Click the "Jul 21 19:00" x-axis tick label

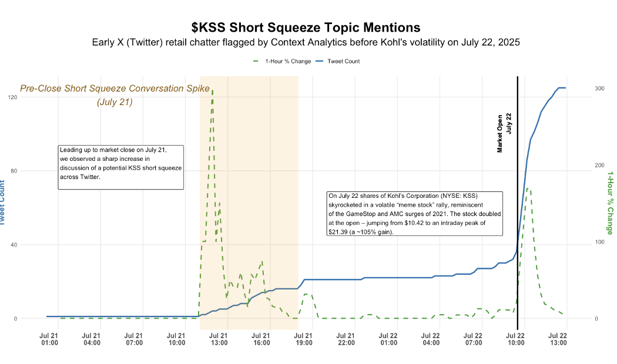304,339
